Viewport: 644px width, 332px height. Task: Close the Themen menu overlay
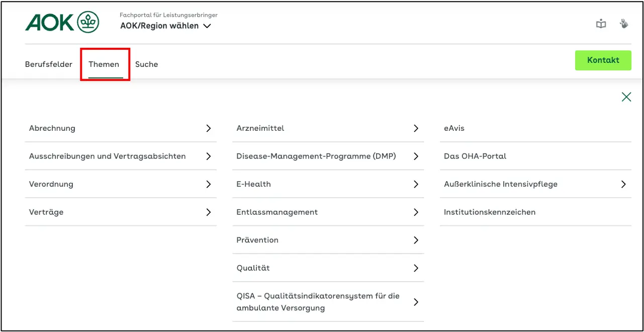626,97
